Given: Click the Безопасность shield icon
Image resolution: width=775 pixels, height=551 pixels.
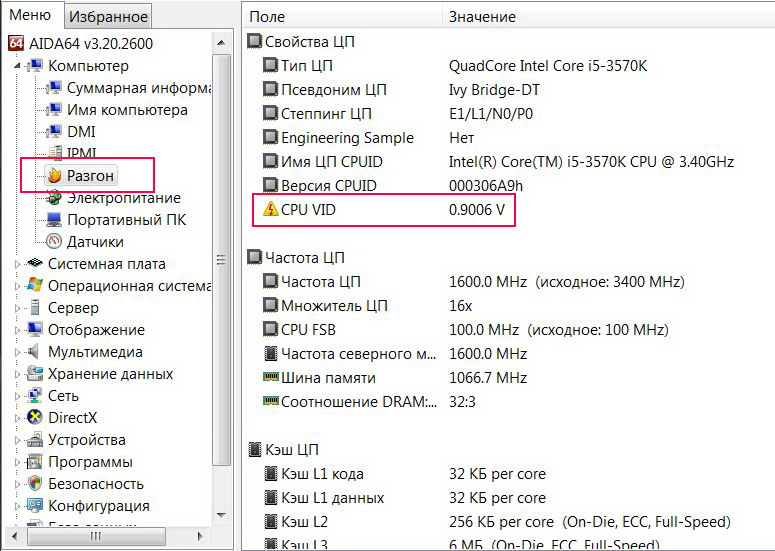Looking at the screenshot, I should (35, 483).
